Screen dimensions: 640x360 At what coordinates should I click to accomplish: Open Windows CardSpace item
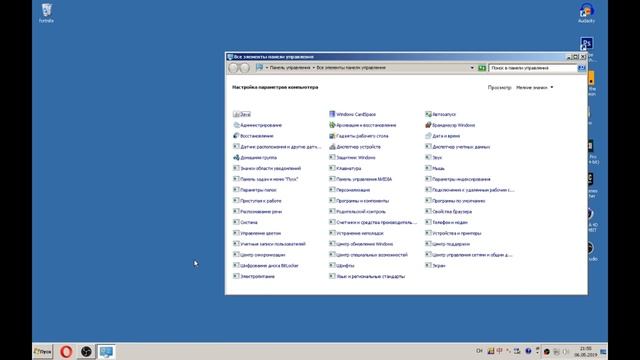tap(353, 114)
